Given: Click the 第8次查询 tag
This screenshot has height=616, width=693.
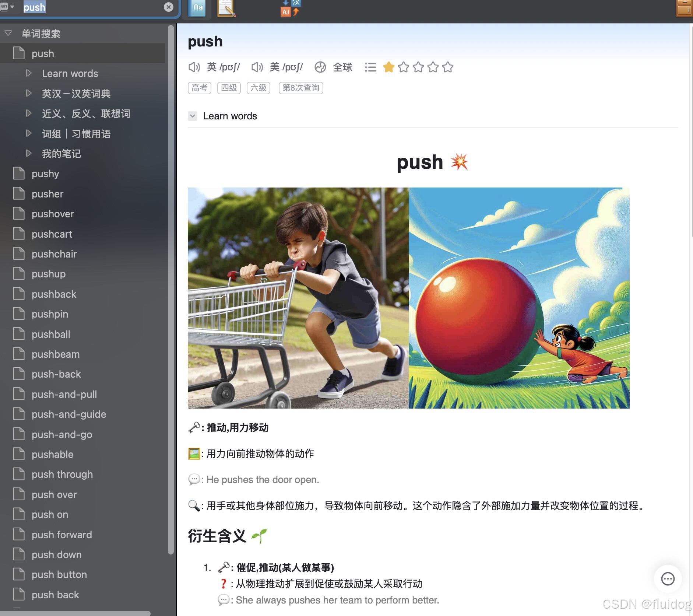Looking at the screenshot, I should (301, 88).
